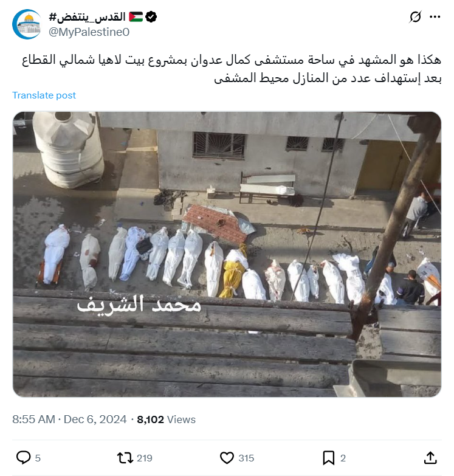Image resolution: width=454 pixels, height=476 pixels.
Task: Click the 8:55 AM timestamp
Action: (33, 419)
